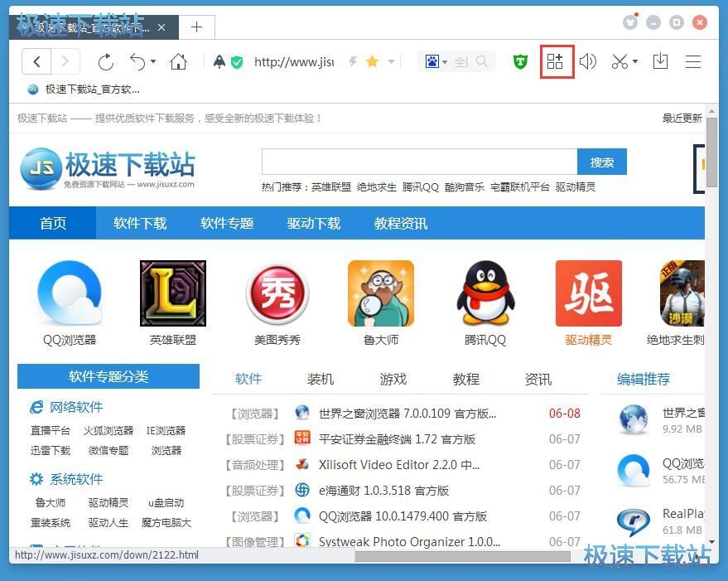The image size is (728, 581).
Task: Open the hamburger main menu
Action: click(x=692, y=61)
